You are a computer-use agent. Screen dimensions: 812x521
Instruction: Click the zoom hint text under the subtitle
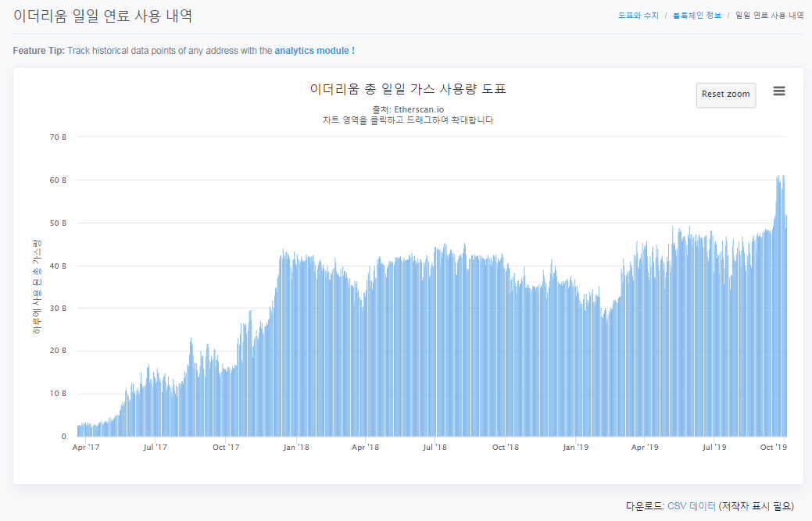408,120
